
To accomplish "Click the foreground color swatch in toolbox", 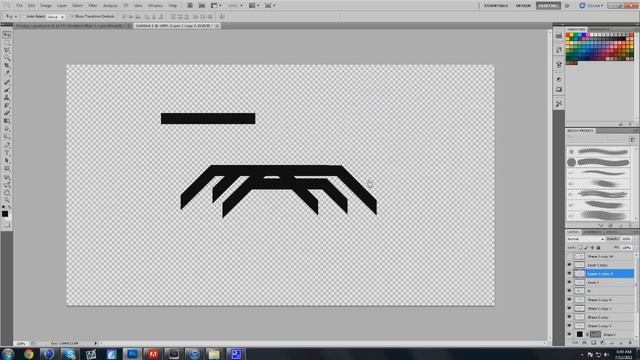I will coord(5,213).
